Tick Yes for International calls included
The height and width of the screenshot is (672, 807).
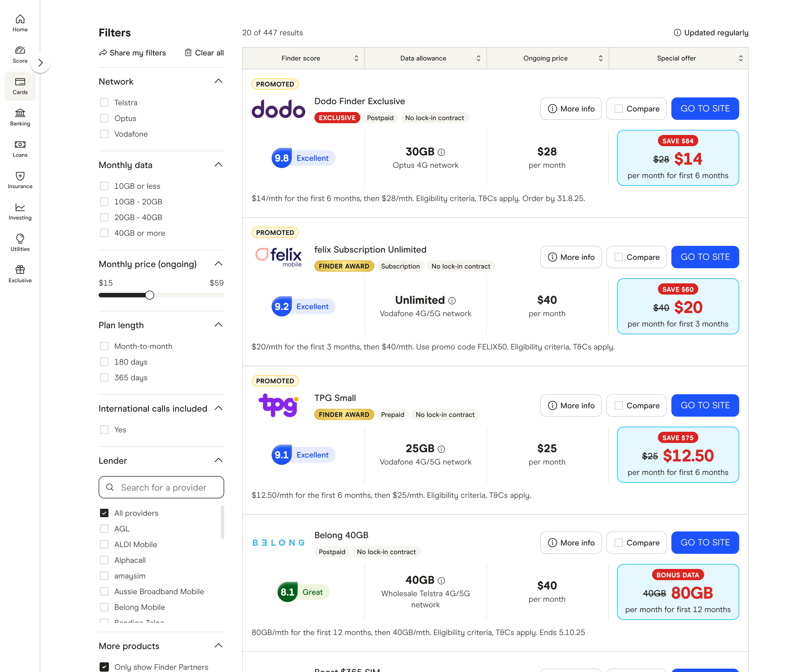point(104,429)
